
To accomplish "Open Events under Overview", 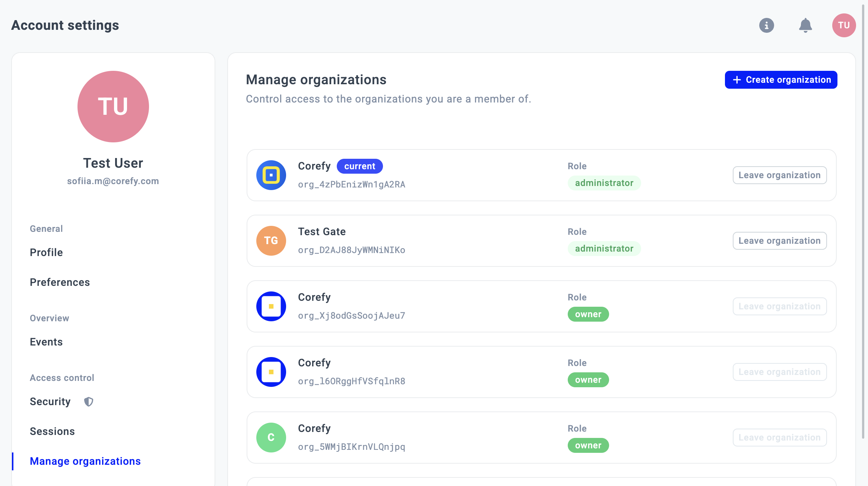I will click(x=46, y=342).
